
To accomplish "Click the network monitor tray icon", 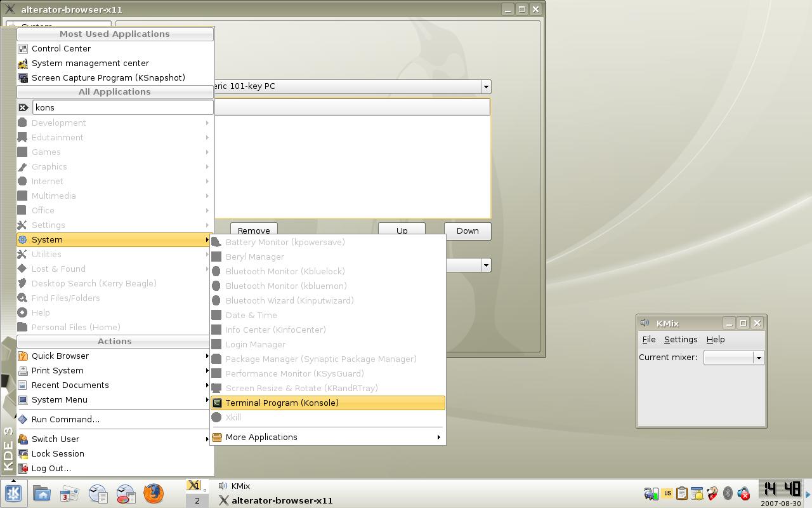I will coord(651,493).
